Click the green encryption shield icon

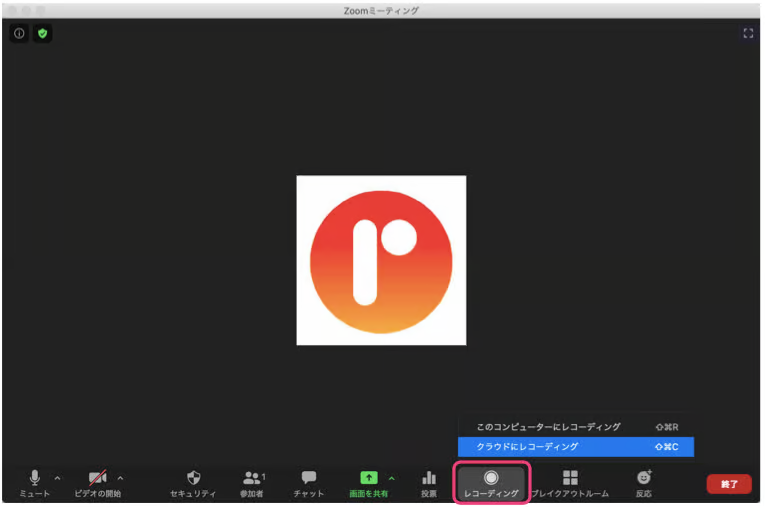42,34
